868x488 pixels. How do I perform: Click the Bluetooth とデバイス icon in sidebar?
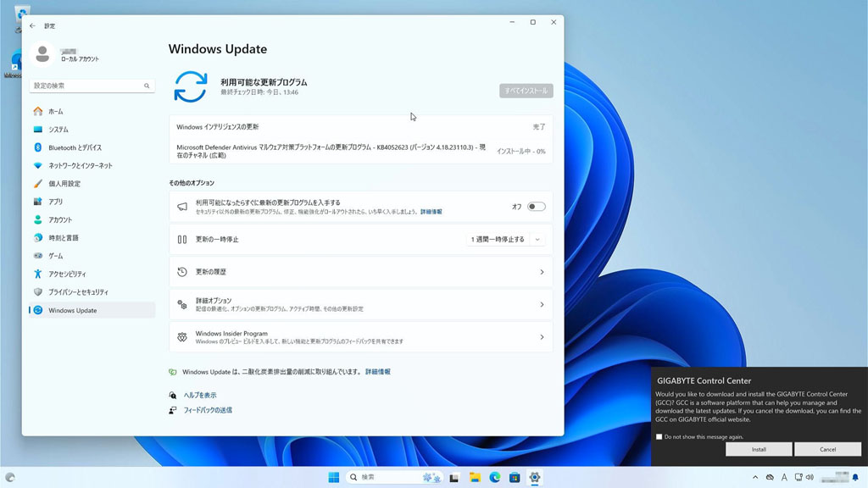(x=37, y=147)
